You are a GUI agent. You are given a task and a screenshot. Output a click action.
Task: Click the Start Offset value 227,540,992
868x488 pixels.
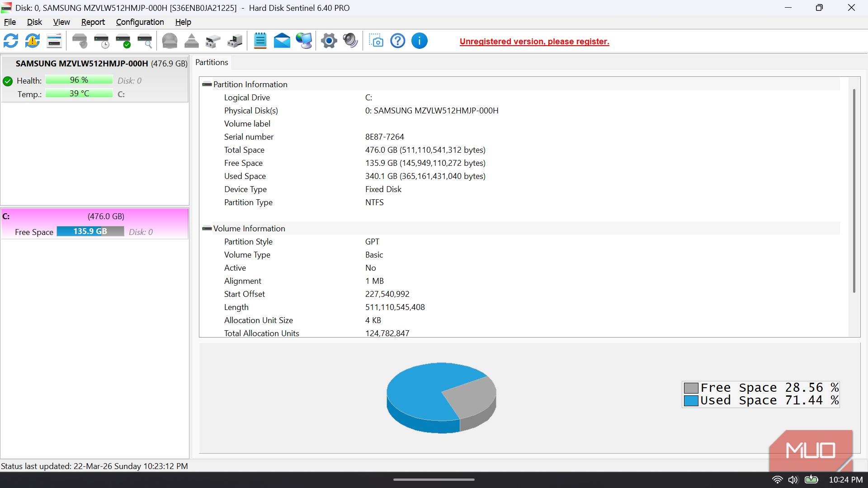coord(387,294)
